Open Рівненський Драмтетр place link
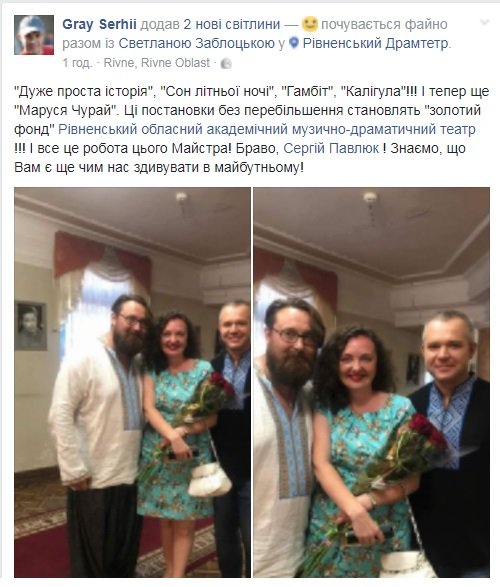The width and height of the screenshot is (500, 587). [x=375, y=44]
